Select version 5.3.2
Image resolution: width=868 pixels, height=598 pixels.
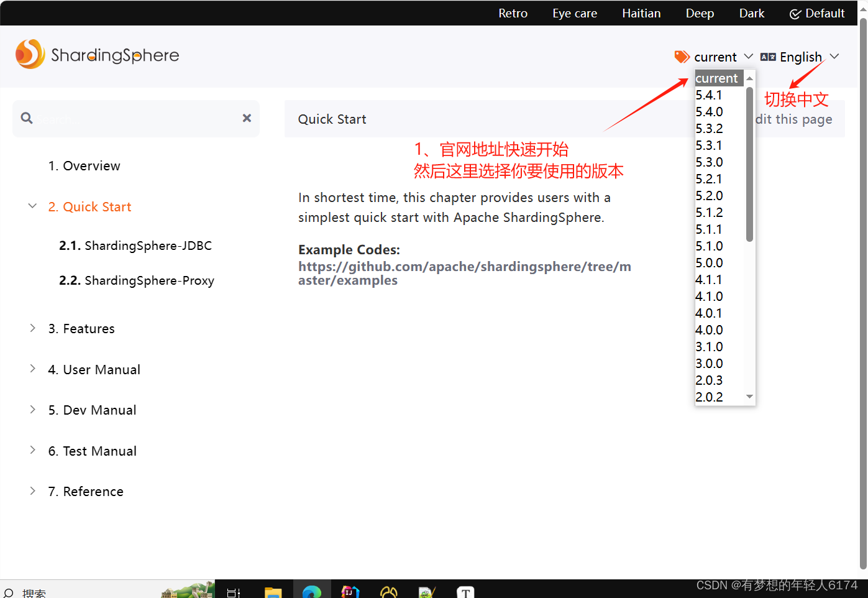click(719, 129)
